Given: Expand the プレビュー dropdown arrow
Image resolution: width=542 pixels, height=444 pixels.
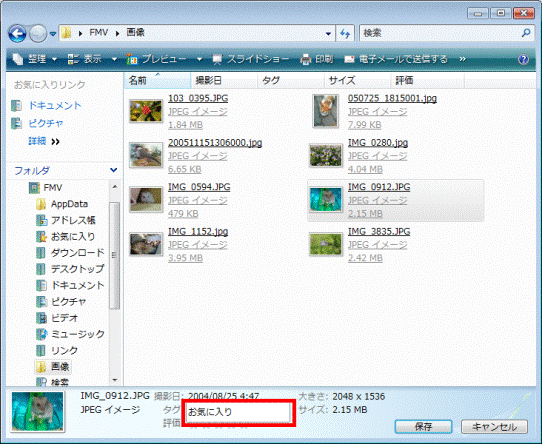Looking at the screenshot, I should (199, 59).
